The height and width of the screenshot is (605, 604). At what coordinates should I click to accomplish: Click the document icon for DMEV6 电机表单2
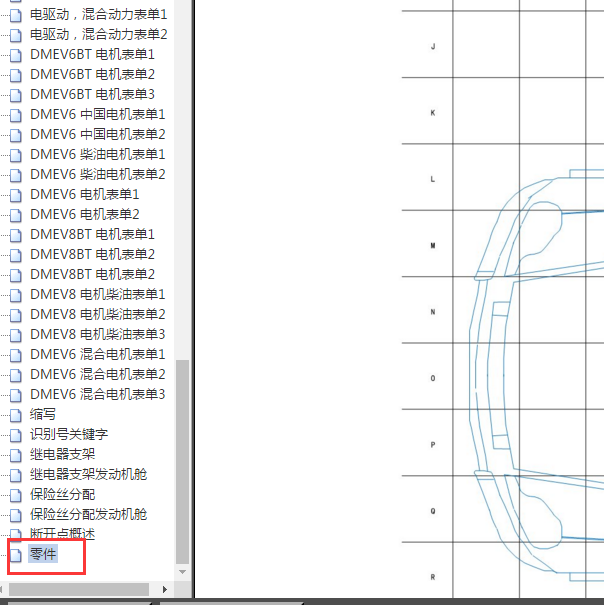point(15,215)
